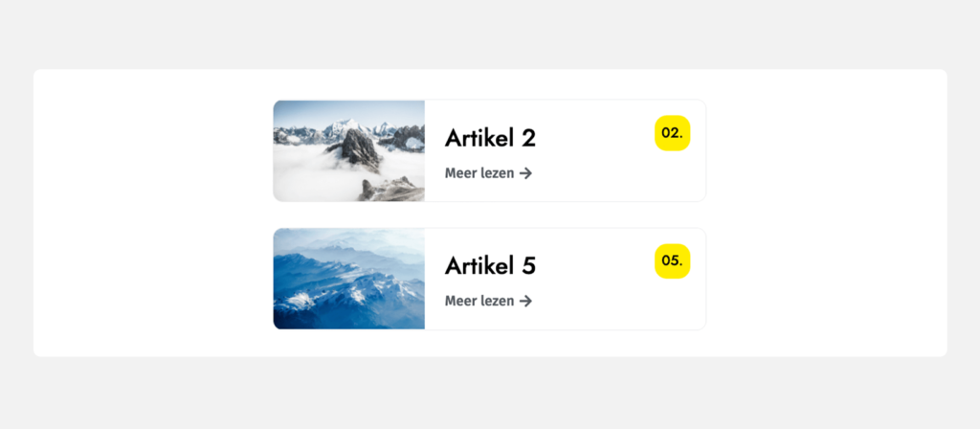Click empty space between Artikel 2 title and badge
This screenshot has height=429, width=980.
tap(593, 138)
